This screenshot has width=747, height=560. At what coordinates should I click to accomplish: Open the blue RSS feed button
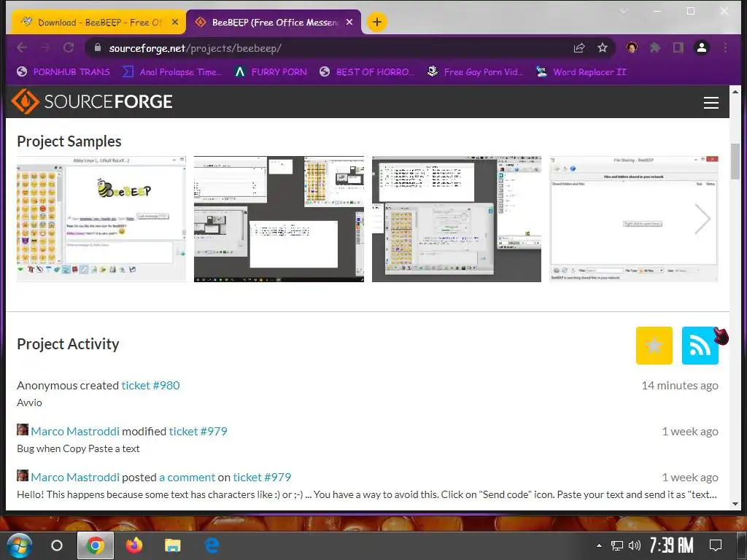click(x=700, y=345)
